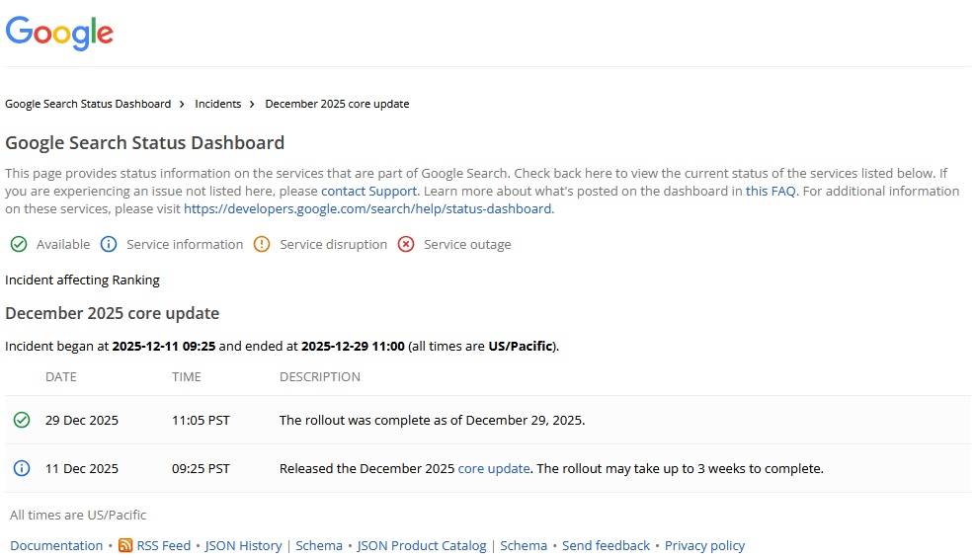Image resolution: width=975 pixels, height=560 pixels.
Task: Open Documentation footer link
Action: [56, 546]
